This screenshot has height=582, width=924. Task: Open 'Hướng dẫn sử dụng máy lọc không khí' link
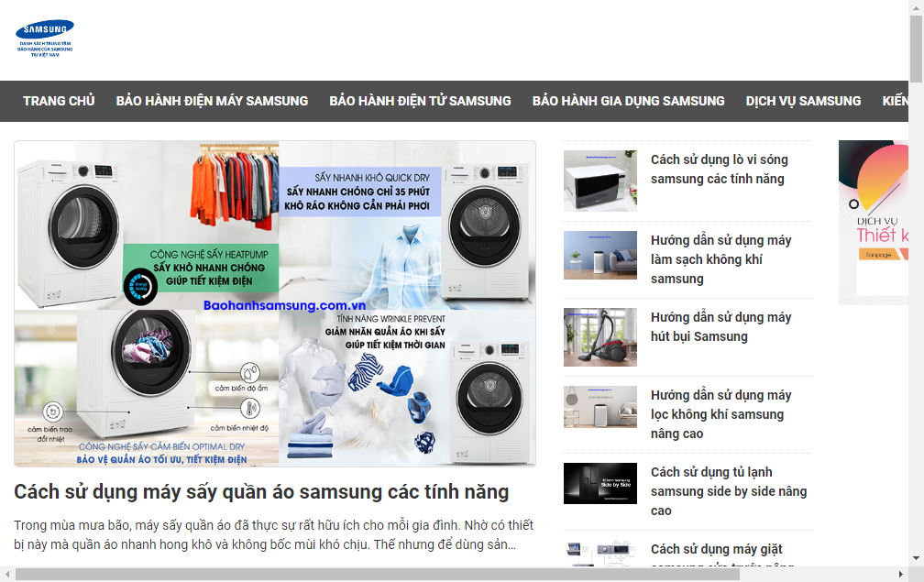click(720, 414)
